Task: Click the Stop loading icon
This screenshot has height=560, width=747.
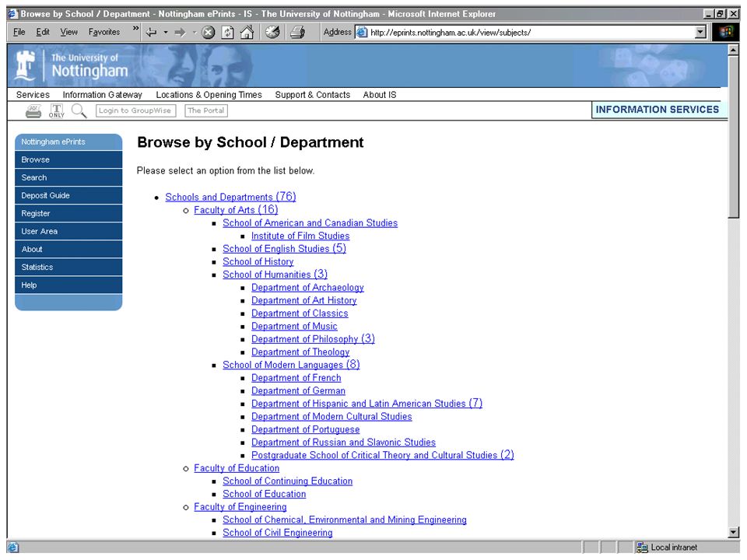Action: point(209,33)
